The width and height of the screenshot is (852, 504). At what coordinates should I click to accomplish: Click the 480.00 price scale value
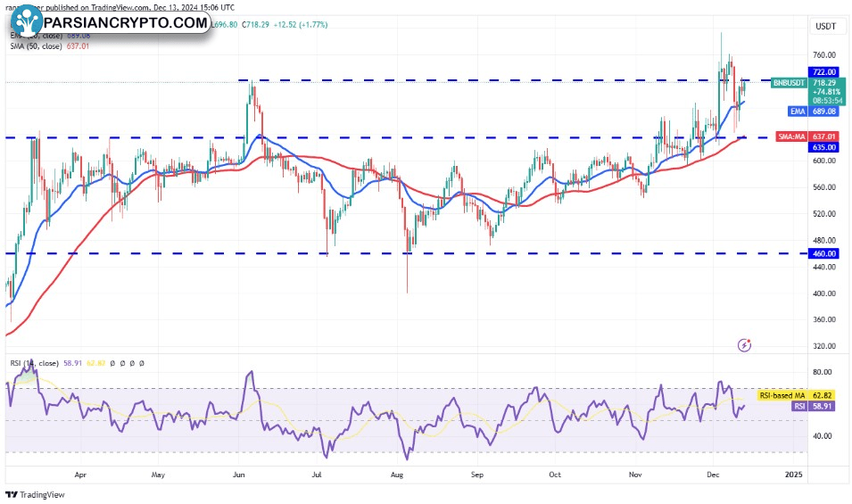click(x=824, y=240)
